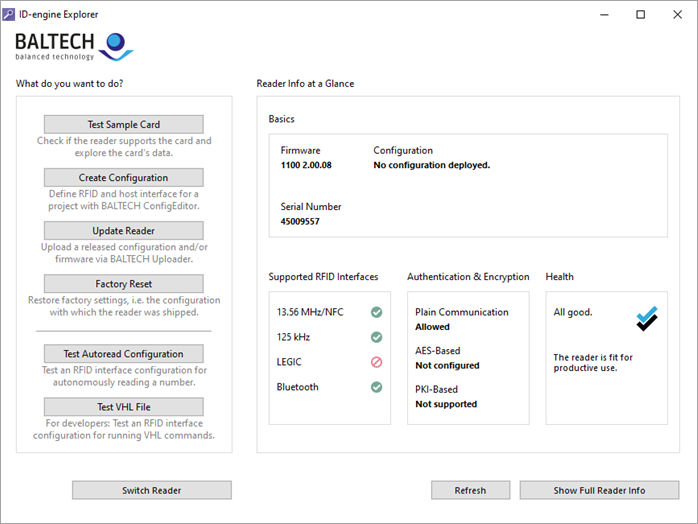The image size is (698, 524).
Task: Open Test VHL File
Action: click(x=124, y=406)
